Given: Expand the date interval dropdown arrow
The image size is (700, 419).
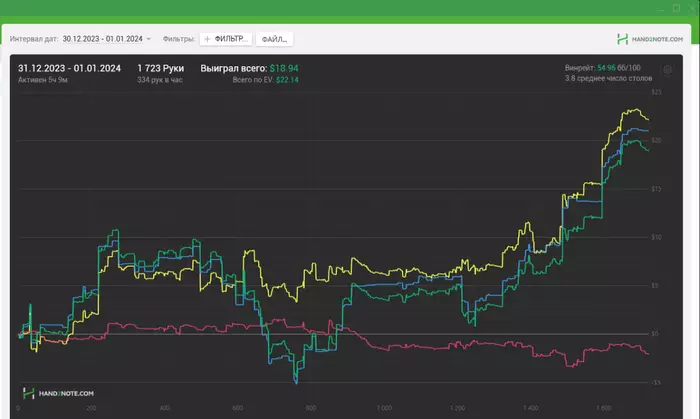Looking at the screenshot, I should pyautogui.click(x=149, y=39).
